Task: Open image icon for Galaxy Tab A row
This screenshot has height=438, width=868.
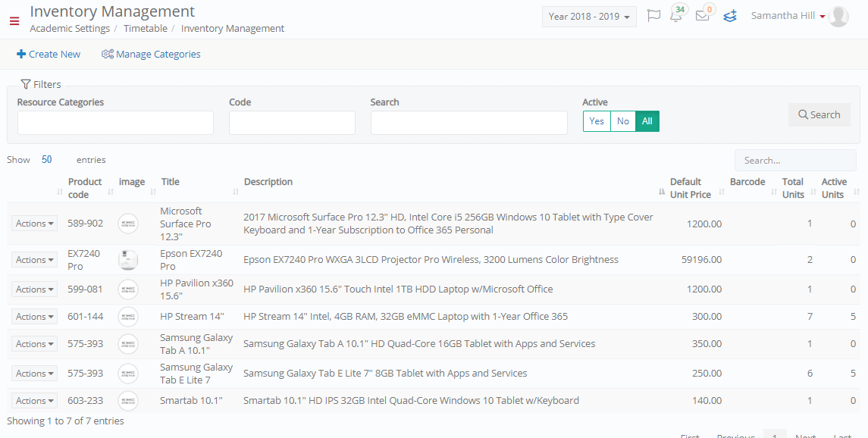Action: tap(128, 344)
